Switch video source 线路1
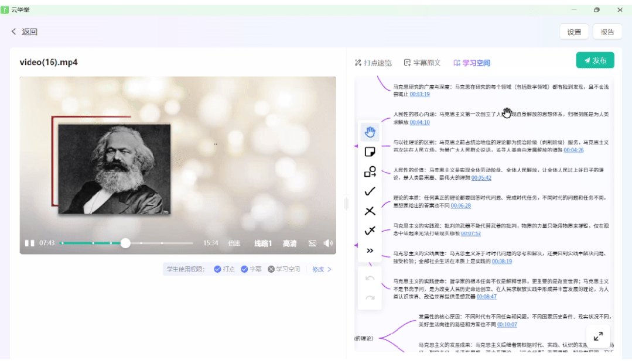The image size is (632, 364). point(263,243)
